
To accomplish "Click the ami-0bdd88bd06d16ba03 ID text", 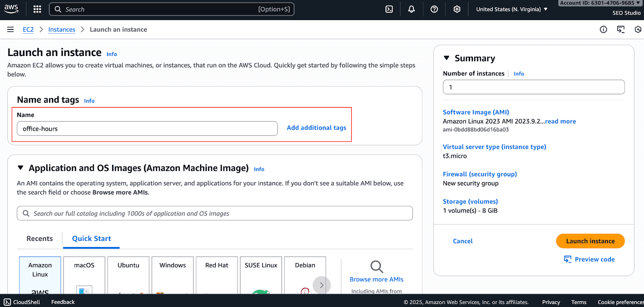I will click(476, 130).
